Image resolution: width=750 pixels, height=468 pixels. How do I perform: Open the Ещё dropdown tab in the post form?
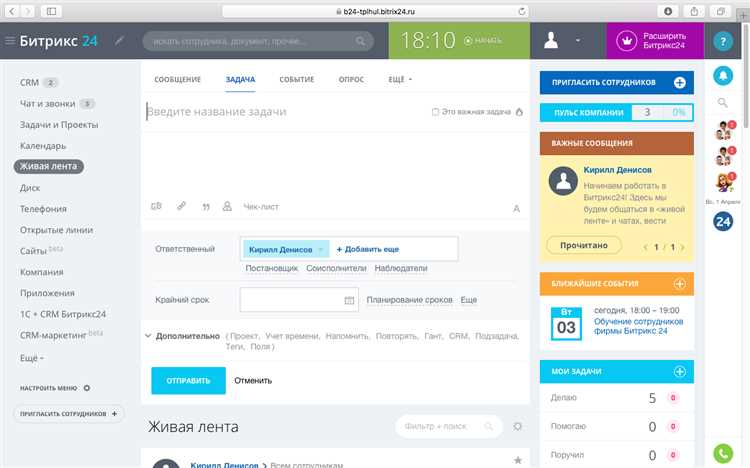coord(400,79)
